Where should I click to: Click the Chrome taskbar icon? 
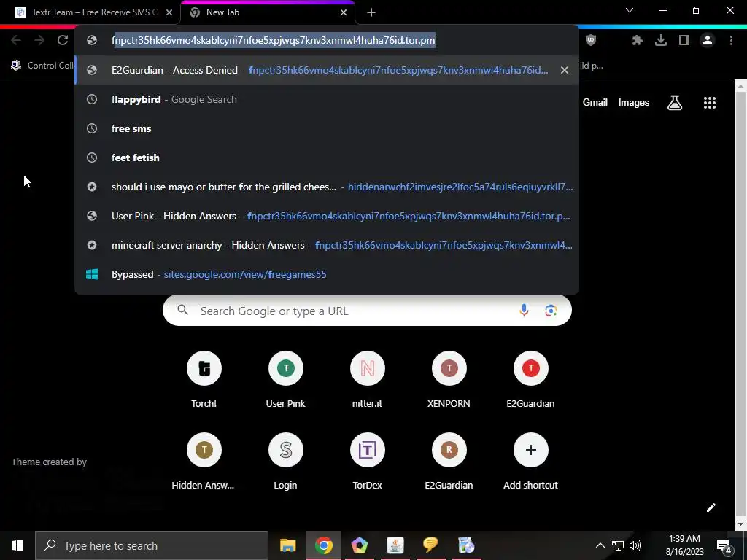(x=323, y=545)
